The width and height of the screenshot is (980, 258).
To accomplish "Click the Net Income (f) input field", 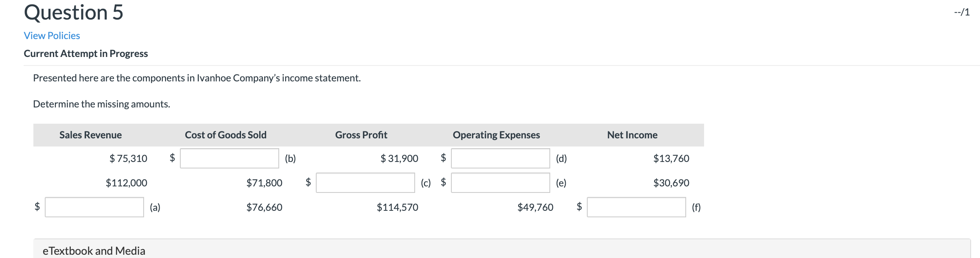I will (x=636, y=207).
